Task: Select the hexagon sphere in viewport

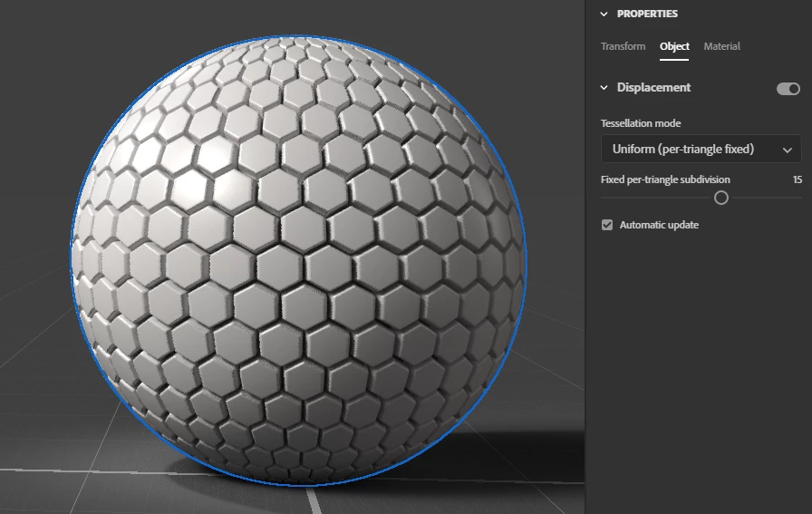Action: (x=299, y=261)
